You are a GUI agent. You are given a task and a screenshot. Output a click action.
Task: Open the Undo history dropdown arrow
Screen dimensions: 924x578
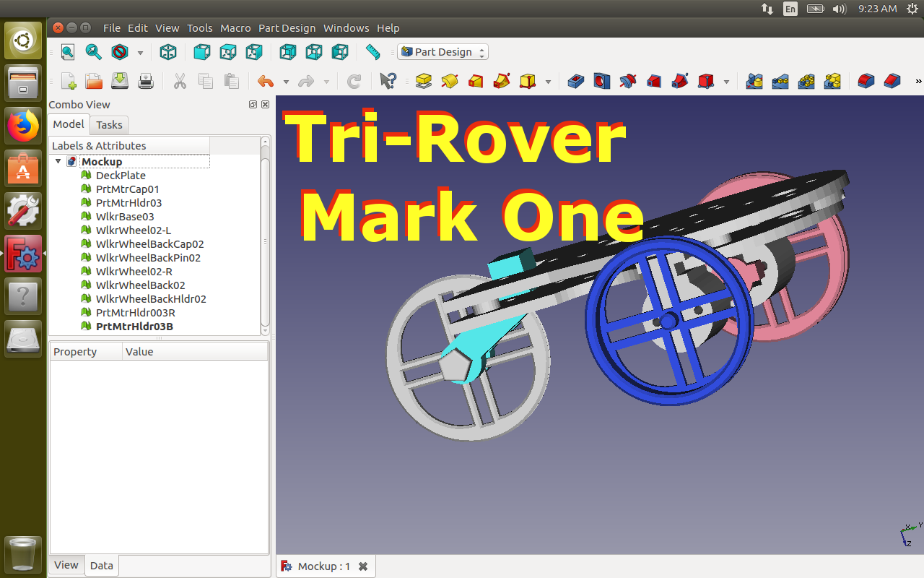click(286, 82)
